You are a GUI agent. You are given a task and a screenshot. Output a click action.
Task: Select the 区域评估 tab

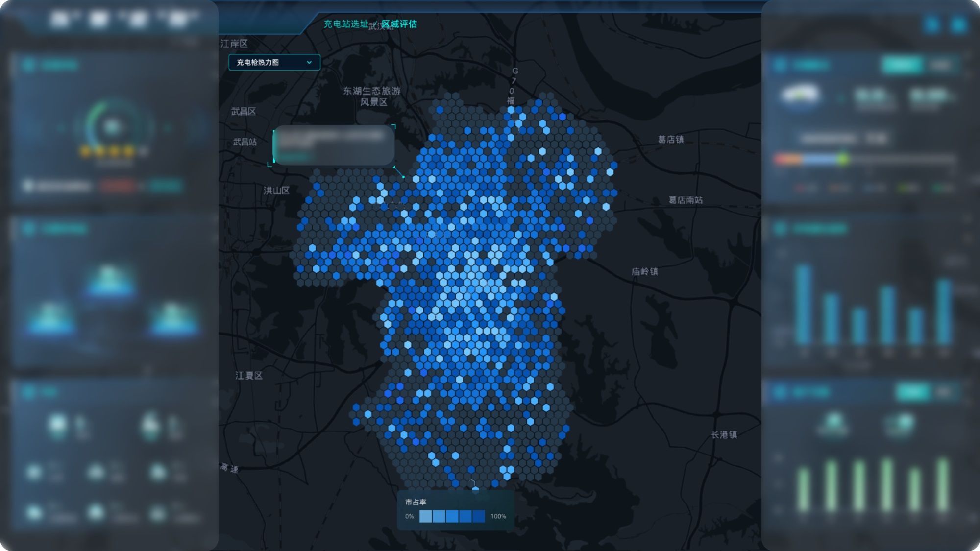[399, 24]
